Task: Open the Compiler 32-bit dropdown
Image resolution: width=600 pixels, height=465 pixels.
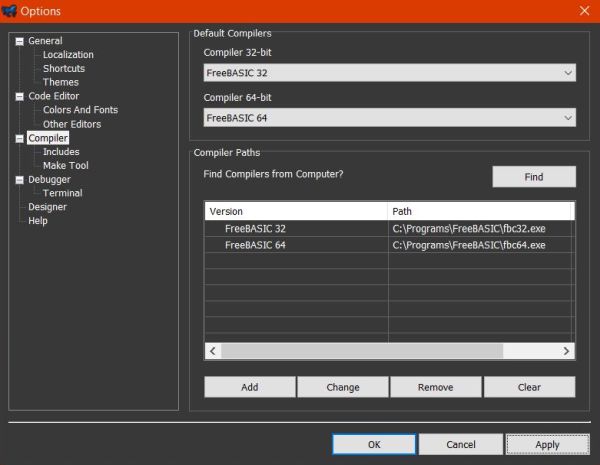Action: click(x=390, y=73)
